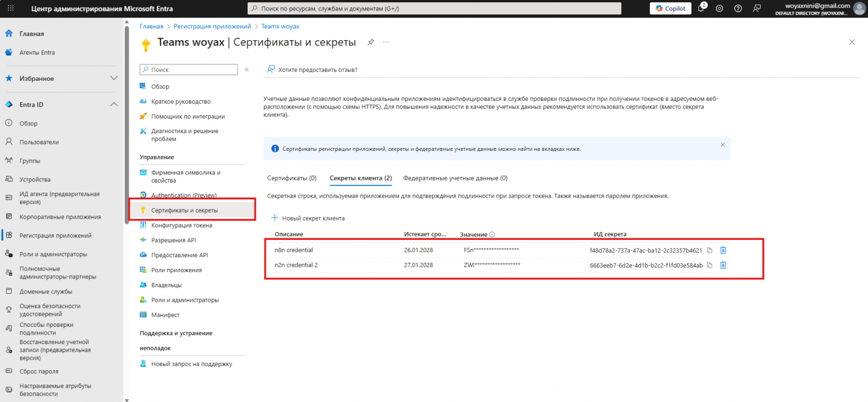Open Краткое руководство in the app menu
Viewport: 868px width, 402px height.
coord(181,101)
